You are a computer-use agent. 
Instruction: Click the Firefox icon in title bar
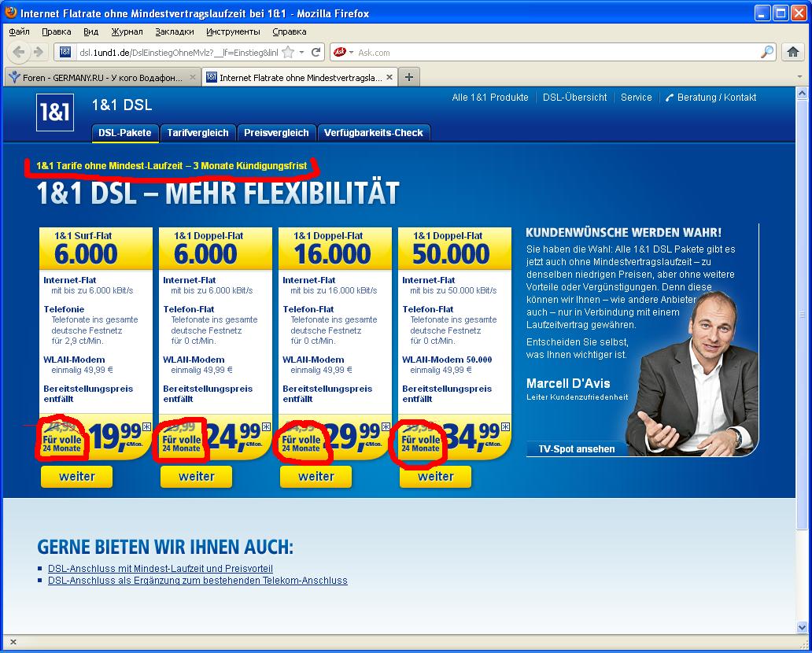[x=10, y=13]
